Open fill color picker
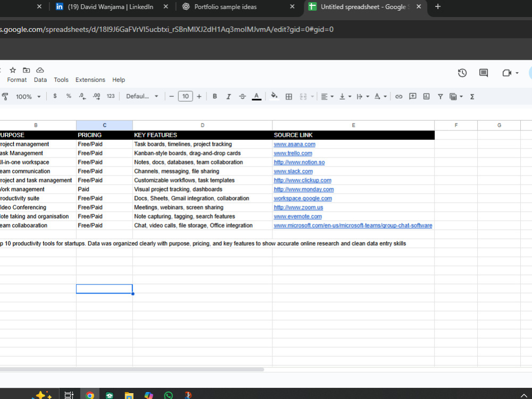This screenshot has height=399, width=532. pos(274,96)
